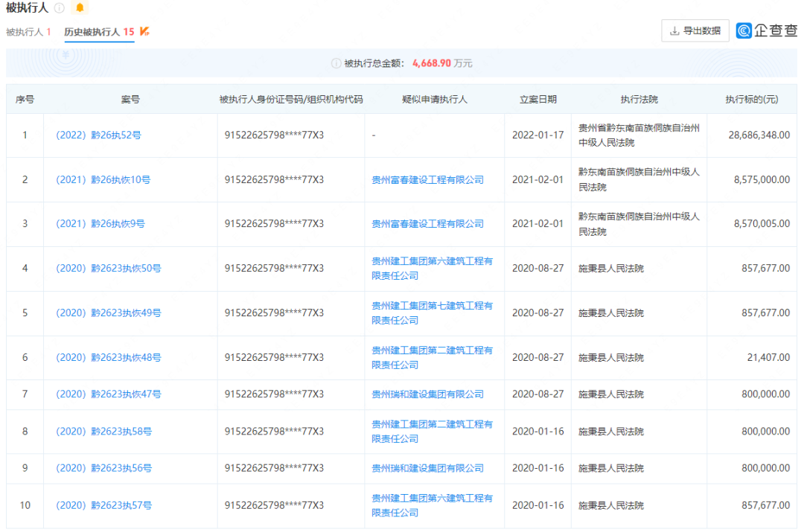This screenshot has height=532, width=804.
Task: Open 贵州瑞和建设集团有限公司 in row 7
Action: point(427,394)
